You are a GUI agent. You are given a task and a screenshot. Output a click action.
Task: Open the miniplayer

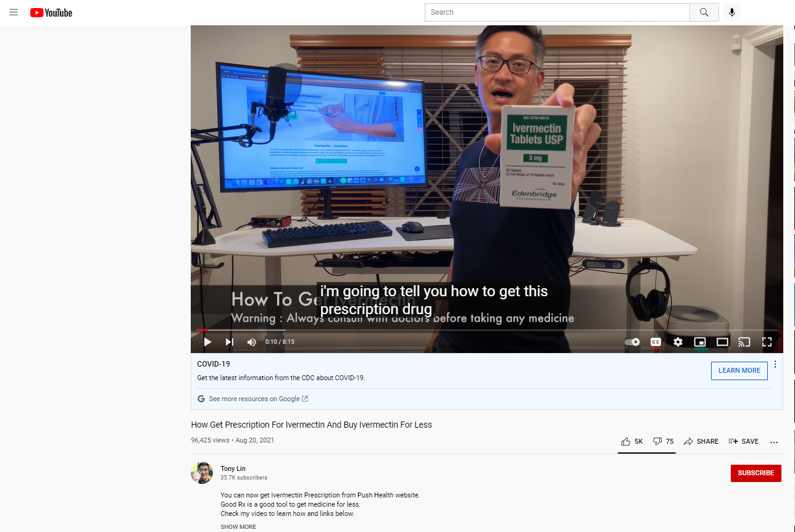point(700,342)
